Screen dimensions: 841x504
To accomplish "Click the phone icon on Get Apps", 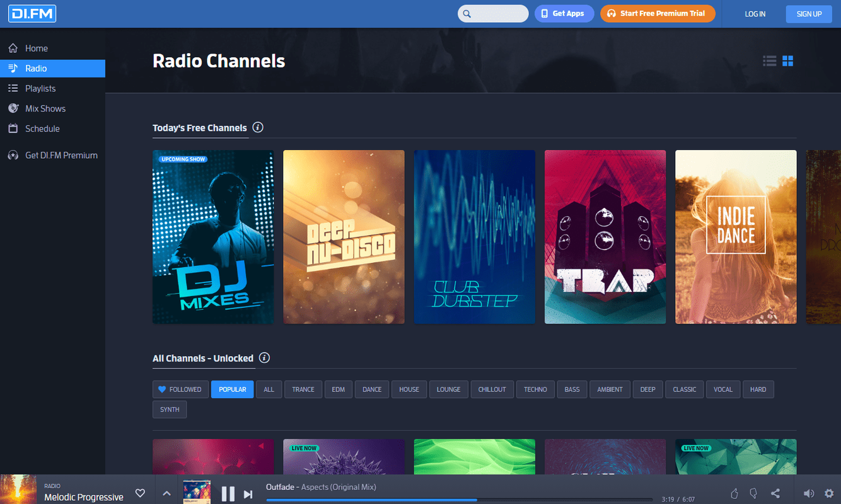I will click(x=545, y=13).
